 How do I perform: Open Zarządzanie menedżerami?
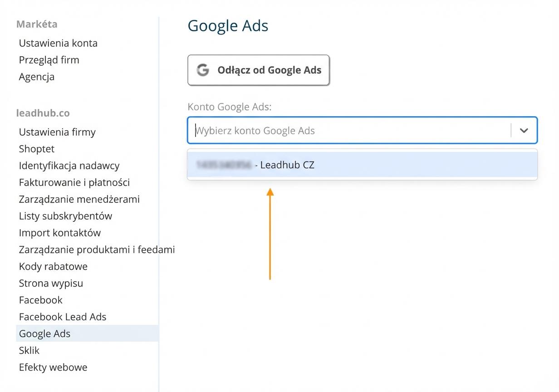coord(79,199)
